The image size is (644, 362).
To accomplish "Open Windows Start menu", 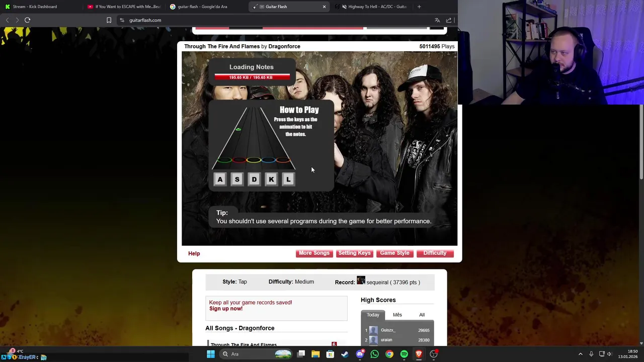I will point(211,354).
